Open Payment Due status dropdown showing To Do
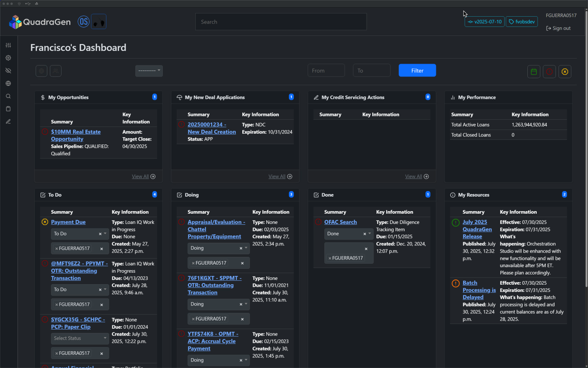Image resolution: width=588 pixels, height=368 pixels. tap(80, 234)
